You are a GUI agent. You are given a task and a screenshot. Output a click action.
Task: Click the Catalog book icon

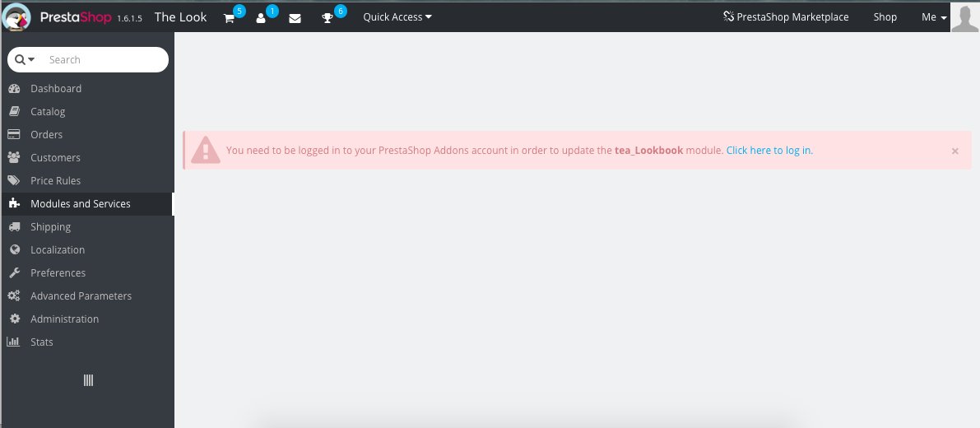tap(14, 112)
